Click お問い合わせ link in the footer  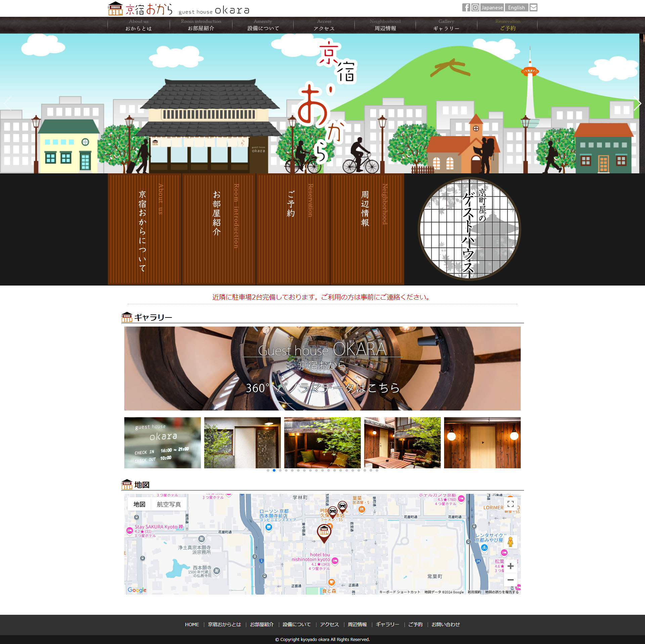[x=445, y=624]
